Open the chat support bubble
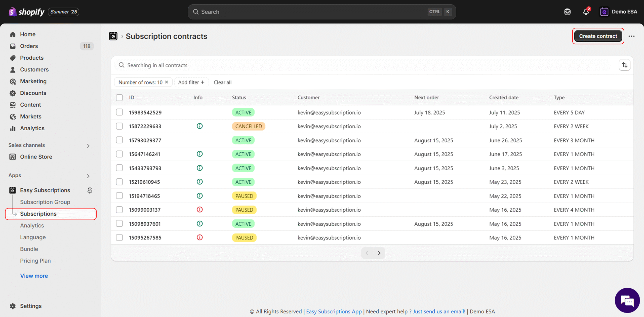 tap(627, 301)
